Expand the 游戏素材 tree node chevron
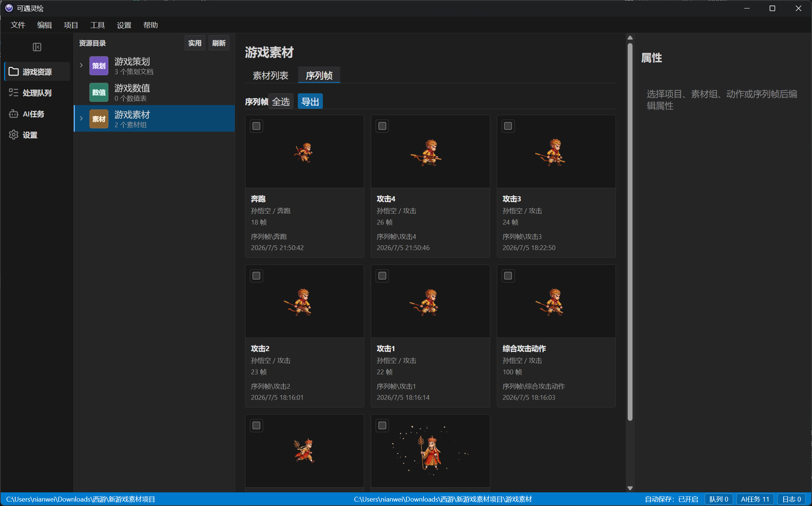Viewport: 812px width, 506px height. (81, 118)
